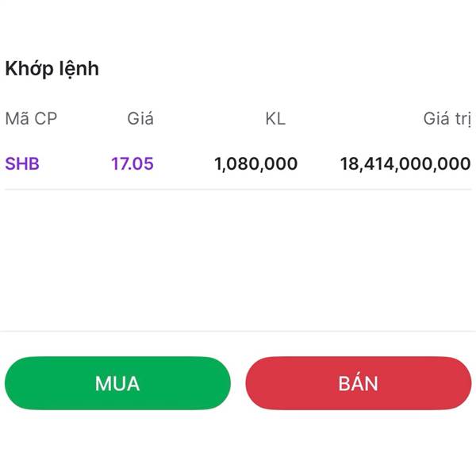Click empty list area below SHB row

(x=238, y=258)
